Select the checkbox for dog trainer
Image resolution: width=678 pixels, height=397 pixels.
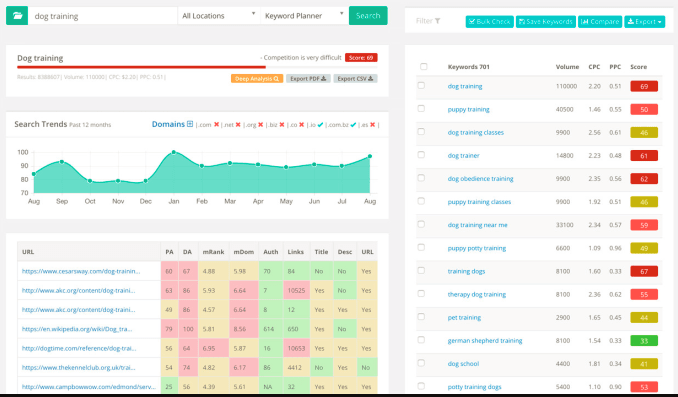pos(421,154)
